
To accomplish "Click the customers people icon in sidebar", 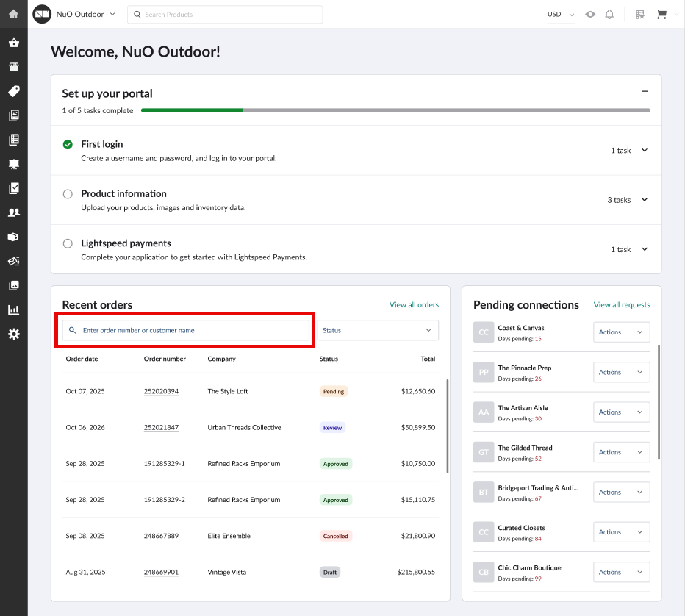I will (13, 212).
